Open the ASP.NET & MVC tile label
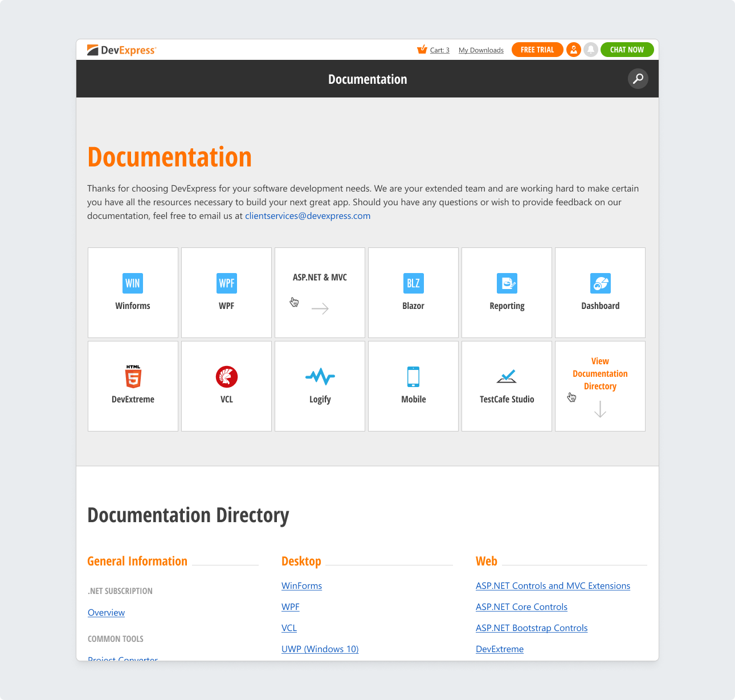Image resolution: width=735 pixels, height=700 pixels. (320, 278)
